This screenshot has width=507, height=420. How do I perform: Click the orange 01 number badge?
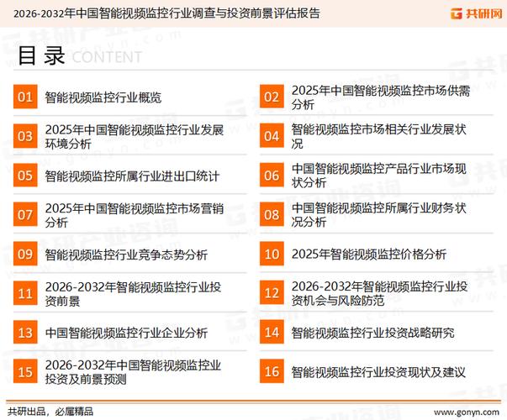25,97
